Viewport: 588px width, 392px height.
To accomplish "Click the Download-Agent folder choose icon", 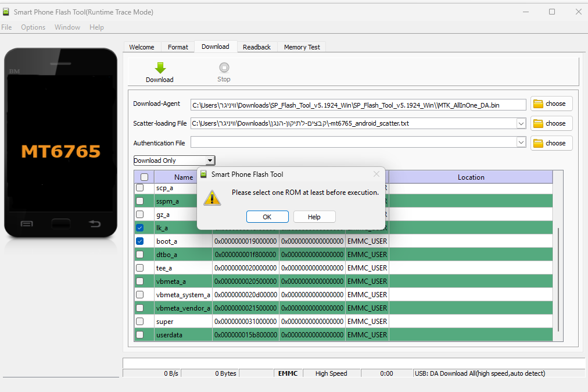I will point(539,104).
